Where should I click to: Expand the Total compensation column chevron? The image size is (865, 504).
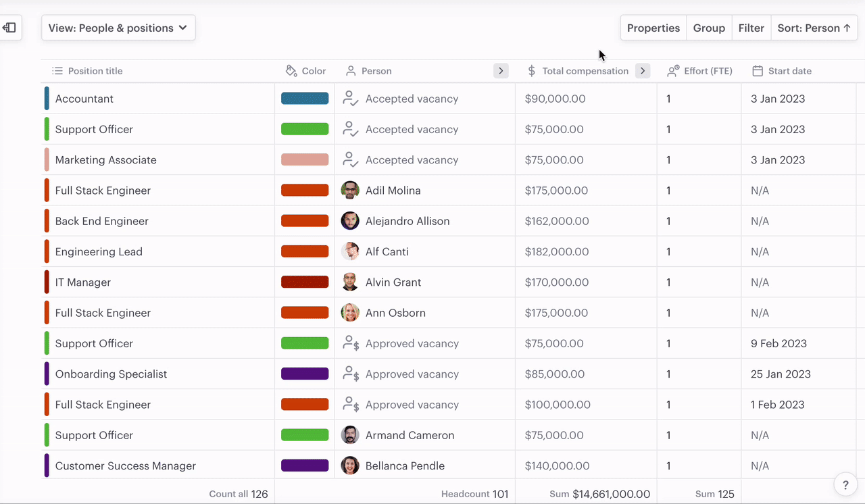click(x=643, y=71)
